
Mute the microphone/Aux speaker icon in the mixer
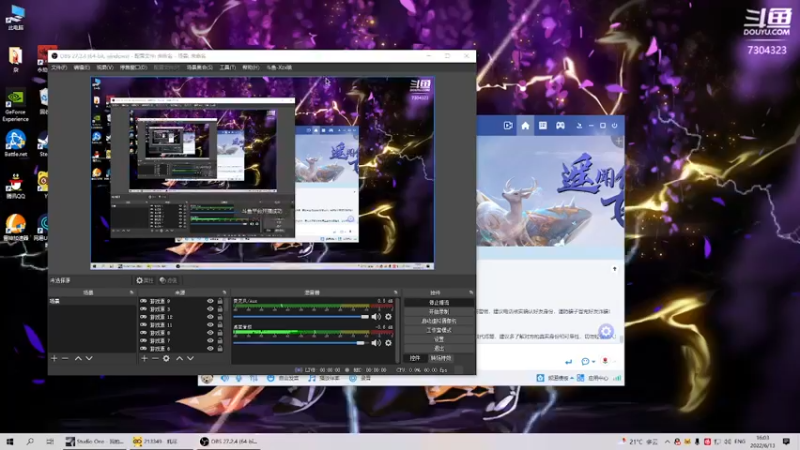[x=377, y=317]
